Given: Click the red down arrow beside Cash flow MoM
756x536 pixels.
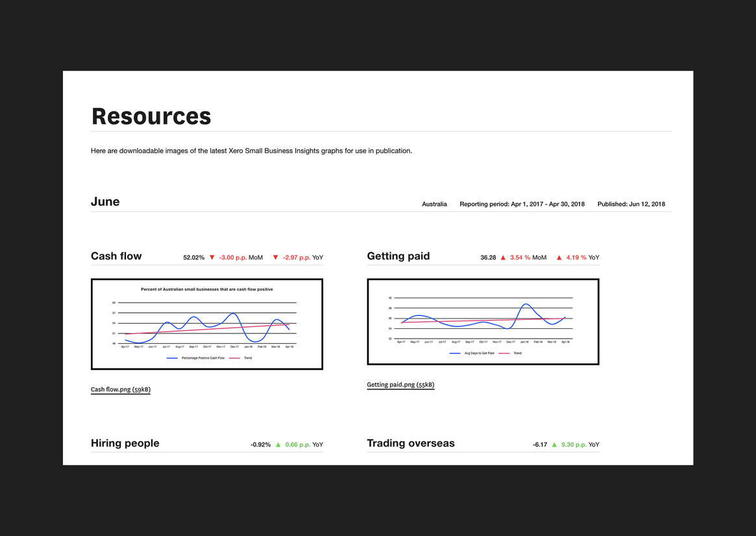Looking at the screenshot, I should pyautogui.click(x=212, y=258).
